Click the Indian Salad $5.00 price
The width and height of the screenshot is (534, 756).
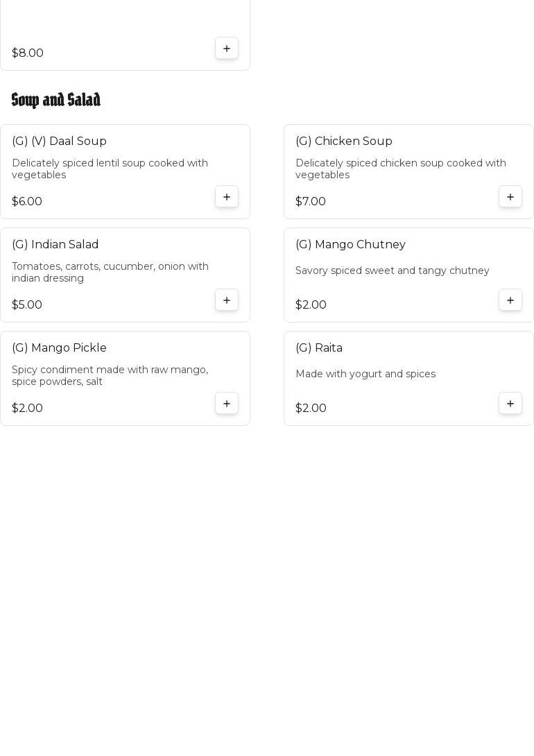point(27,305)
